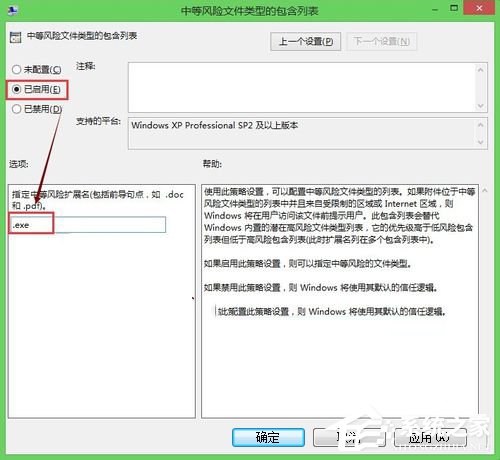This screenshot has width=500, height=460.
Task: Click the 下一个设置(N) button
Action: tap(381, 41)
